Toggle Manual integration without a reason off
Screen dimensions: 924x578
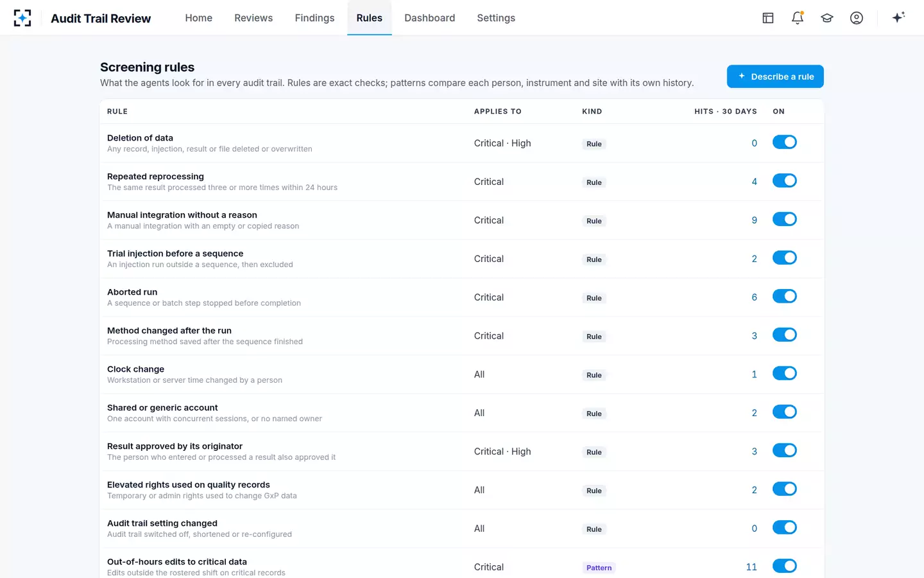tap(784, 219)
